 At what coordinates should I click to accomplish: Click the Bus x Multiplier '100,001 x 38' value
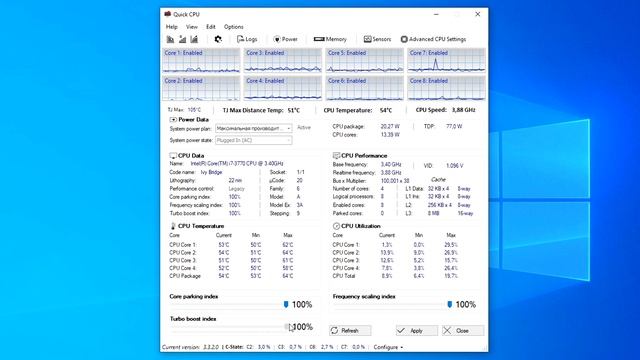395,181
